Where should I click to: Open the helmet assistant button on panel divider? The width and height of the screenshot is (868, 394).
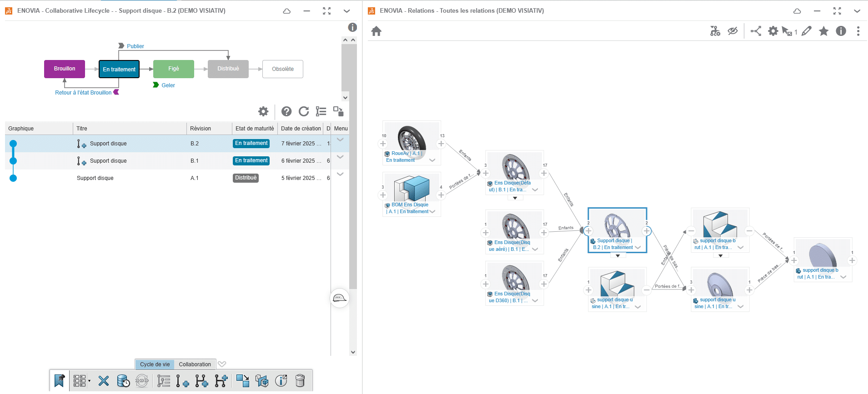(x=340, y=298)
